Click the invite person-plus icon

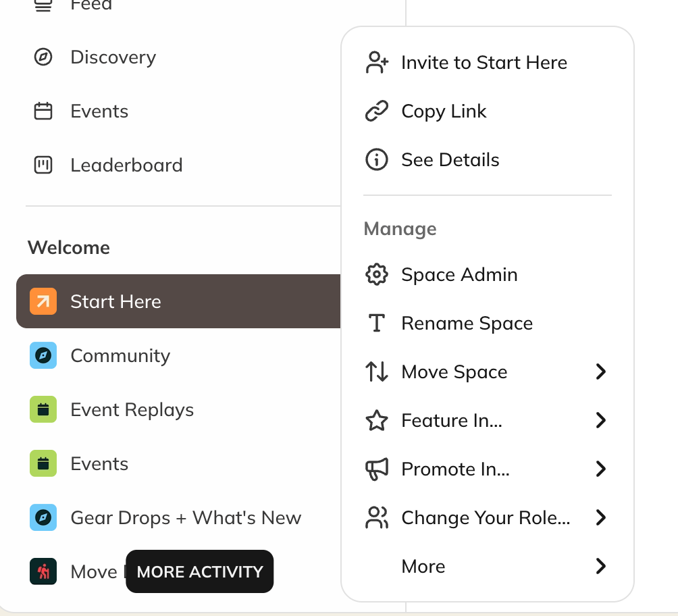pyautogui.click(x=377, y=62)
